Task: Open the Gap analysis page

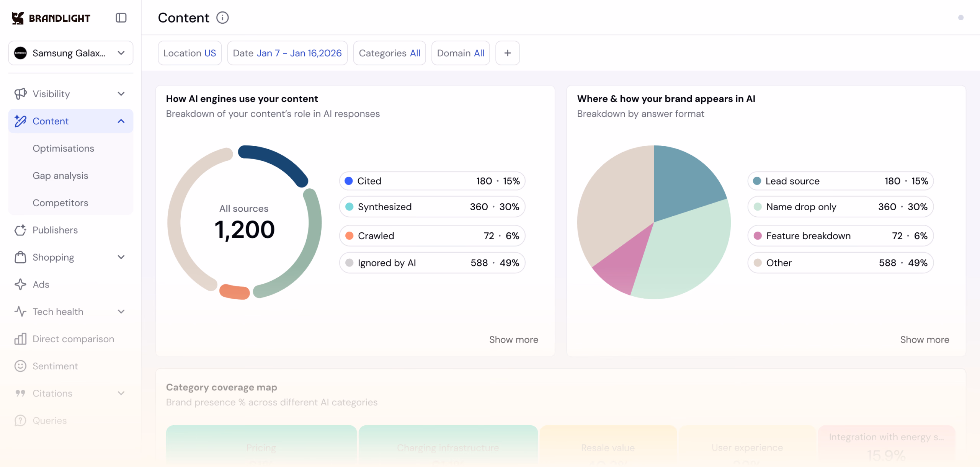Action: click(x=60, y=176)
